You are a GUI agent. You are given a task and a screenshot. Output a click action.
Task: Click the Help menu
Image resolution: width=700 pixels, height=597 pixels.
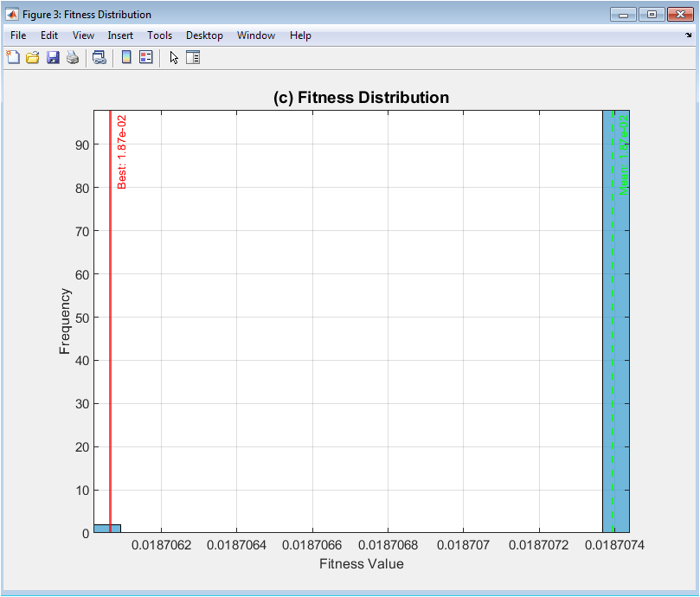300,35
